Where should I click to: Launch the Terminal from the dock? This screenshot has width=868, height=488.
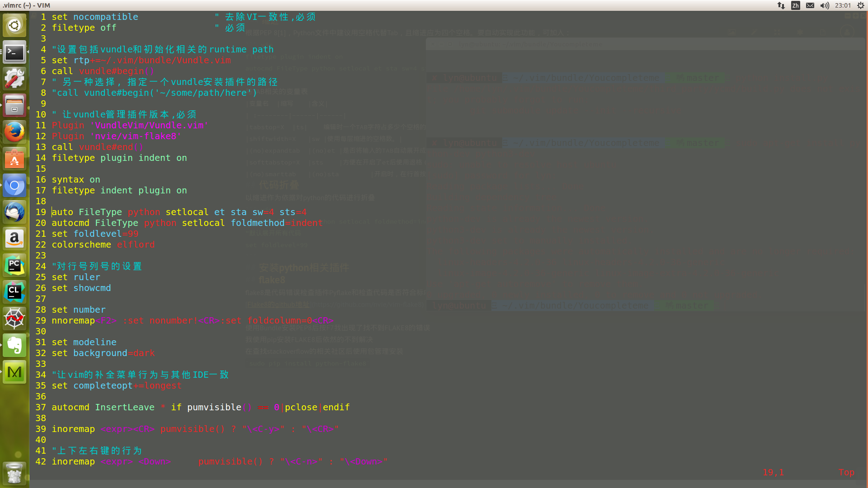[14, 52]
